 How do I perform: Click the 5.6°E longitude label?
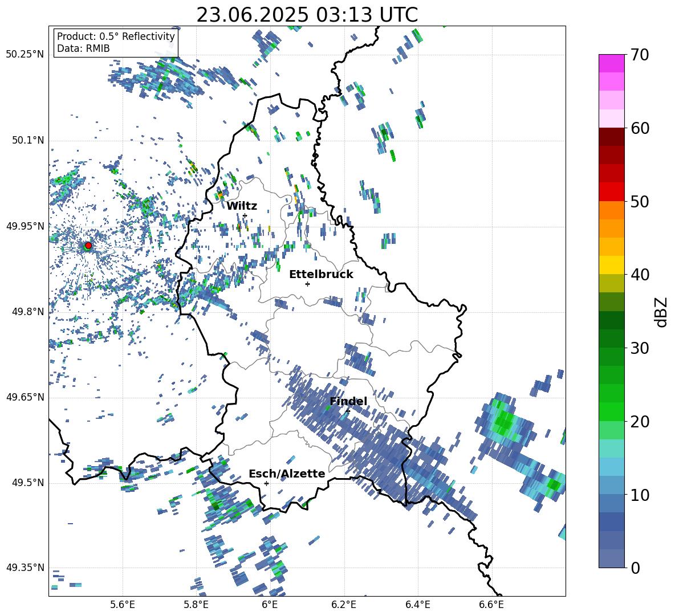click(123, 605)
